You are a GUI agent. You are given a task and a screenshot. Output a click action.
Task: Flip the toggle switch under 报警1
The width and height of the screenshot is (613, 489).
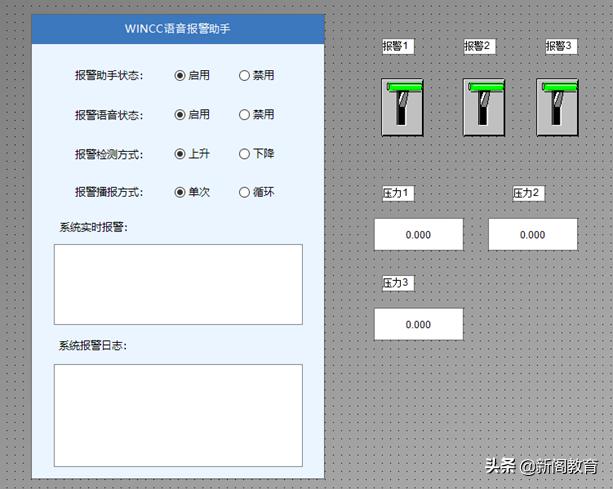(402, 107)
